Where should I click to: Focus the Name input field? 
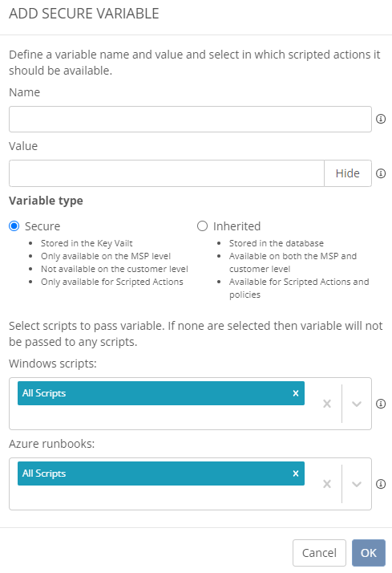190,119
